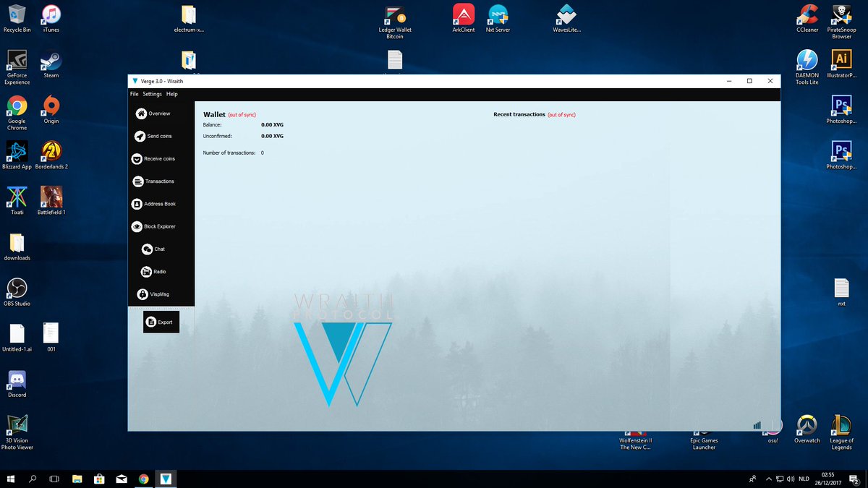Select the Origin desktop shortcut
868x488 pixels.
(x=51, y=110)
